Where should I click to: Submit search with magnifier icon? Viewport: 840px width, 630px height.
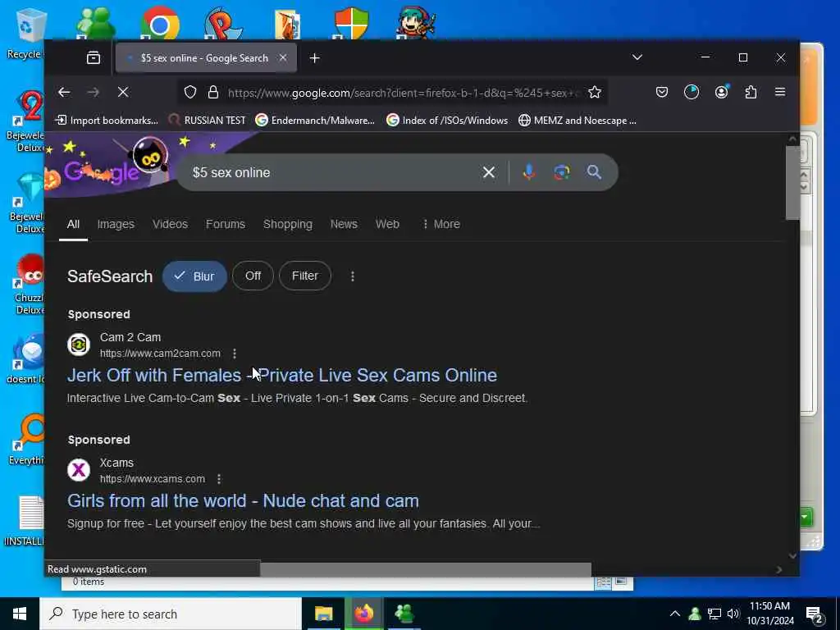click(x=594, y=172)
